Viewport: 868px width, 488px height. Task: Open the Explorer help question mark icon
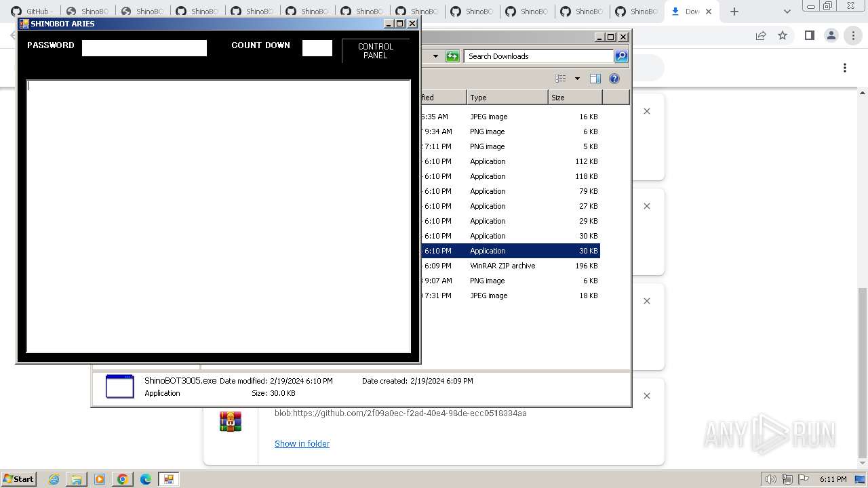[x=614, y=79]
